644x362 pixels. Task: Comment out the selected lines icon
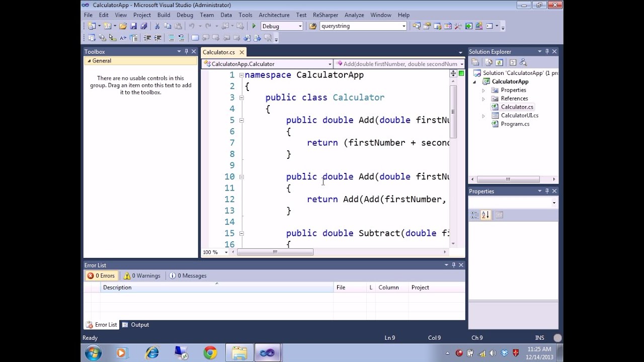click(x=171, y=38)
